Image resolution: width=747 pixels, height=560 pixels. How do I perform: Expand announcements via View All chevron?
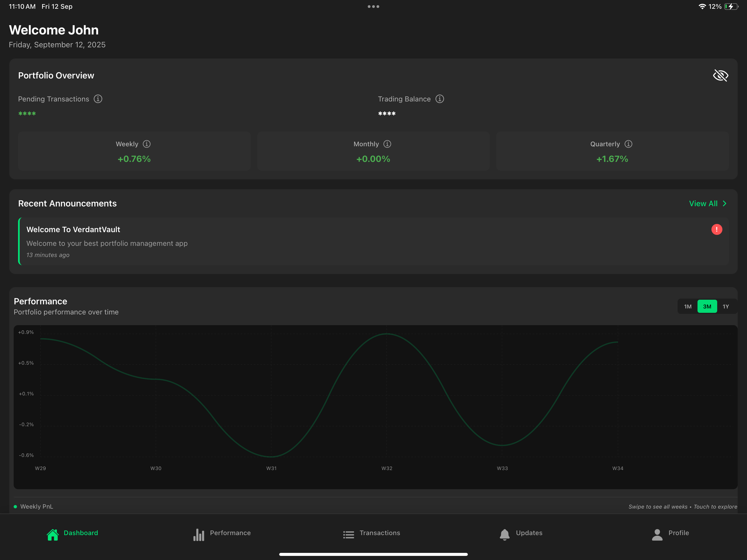point(724,203)
